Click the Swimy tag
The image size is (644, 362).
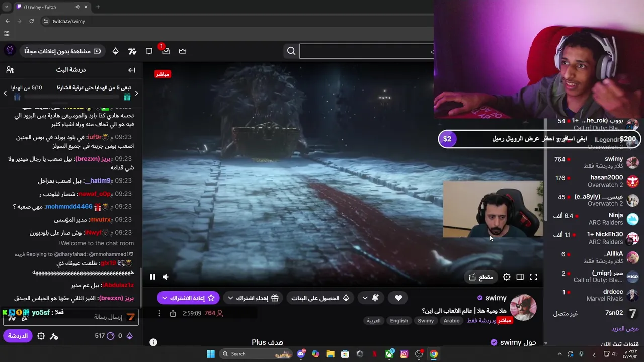(x=426, y=321)
